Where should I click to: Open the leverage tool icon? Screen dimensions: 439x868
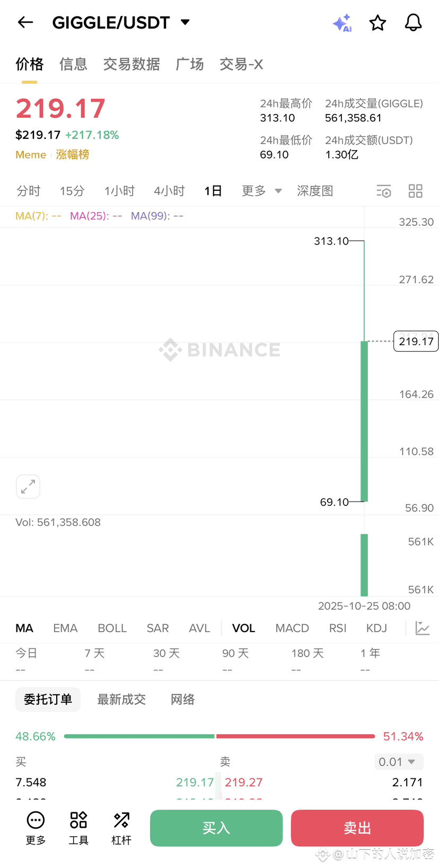click(121, 828)
